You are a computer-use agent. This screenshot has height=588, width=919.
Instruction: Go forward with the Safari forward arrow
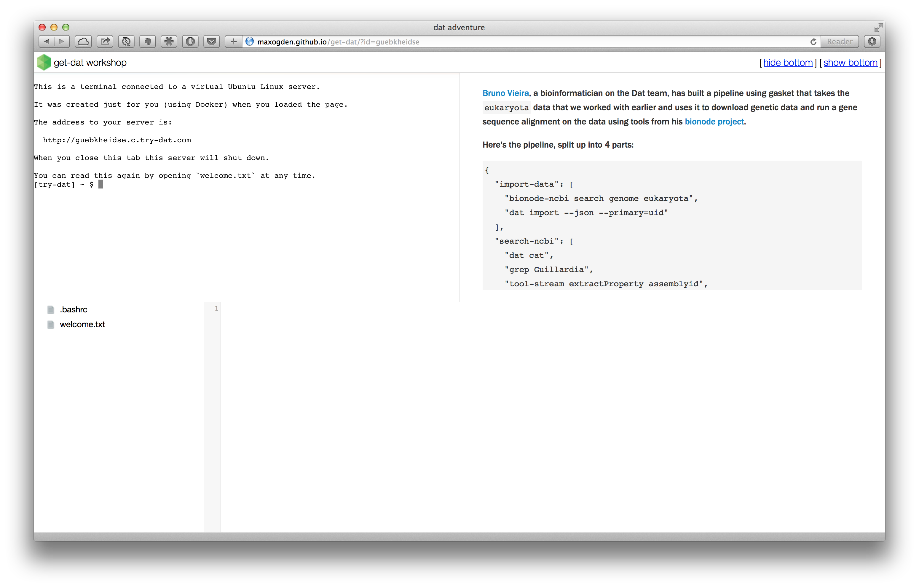coord(62,41)
